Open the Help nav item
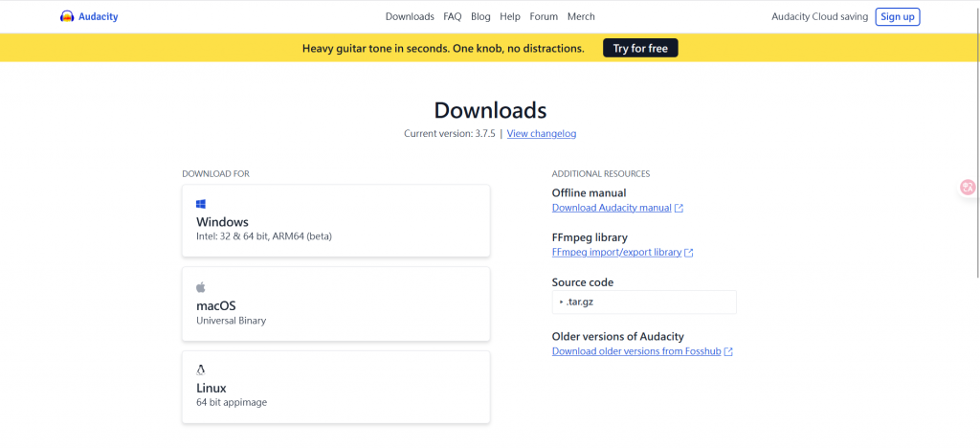This screenshot has width=980, height=448. pos(510,17)
